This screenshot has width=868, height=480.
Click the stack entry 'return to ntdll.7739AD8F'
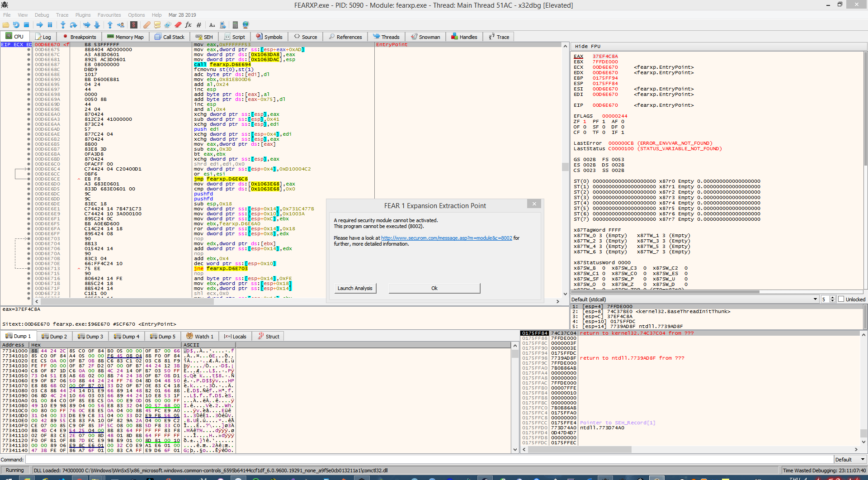coord(632,358)
